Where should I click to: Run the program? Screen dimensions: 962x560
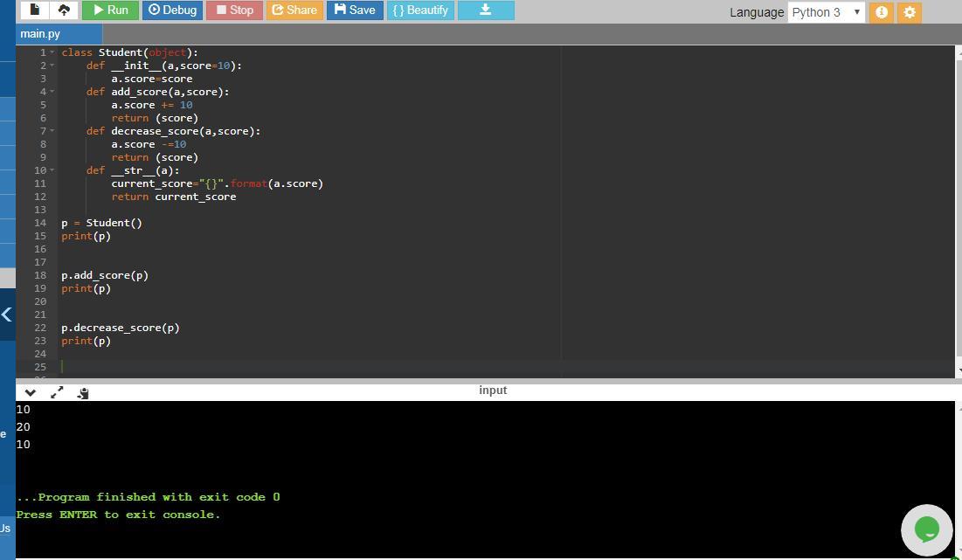tap(110, 10)
